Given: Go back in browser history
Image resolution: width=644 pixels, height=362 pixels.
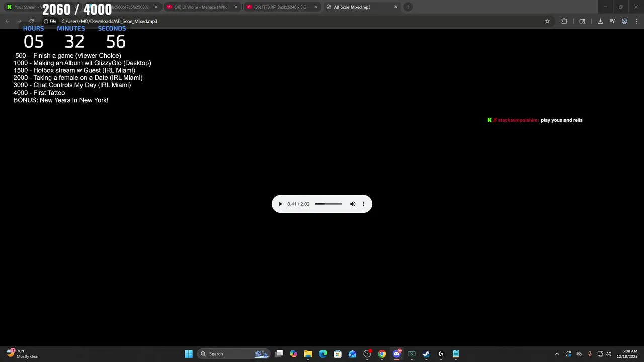Looking at the screenshot, I should (7, 21).
